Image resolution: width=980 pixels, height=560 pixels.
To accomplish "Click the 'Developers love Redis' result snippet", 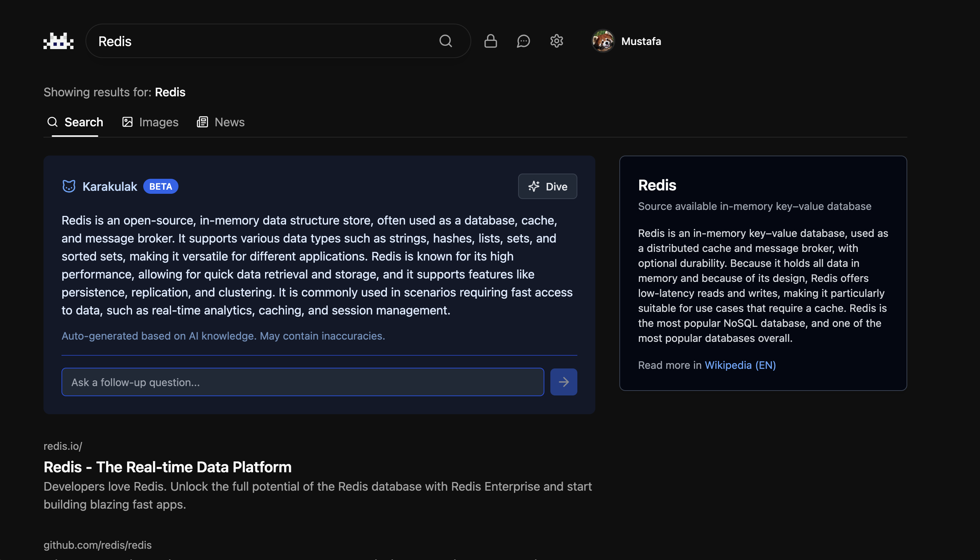I will coord(318,496).
